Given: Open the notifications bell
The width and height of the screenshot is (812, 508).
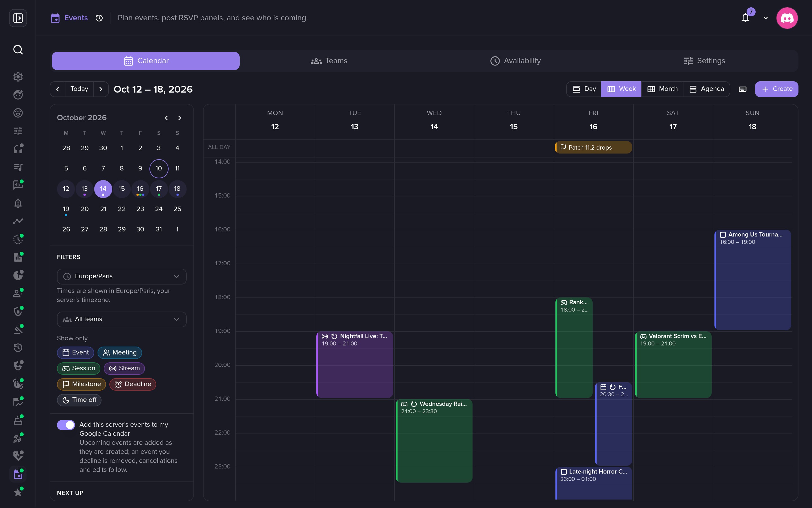Looking at the screenshot, I should click(x=745, y=18).
